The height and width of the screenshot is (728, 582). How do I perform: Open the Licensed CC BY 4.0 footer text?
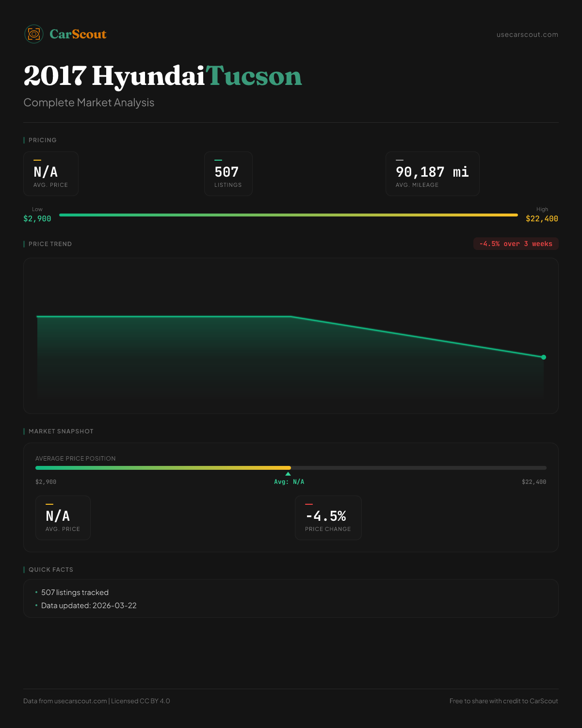click(141, 701)
